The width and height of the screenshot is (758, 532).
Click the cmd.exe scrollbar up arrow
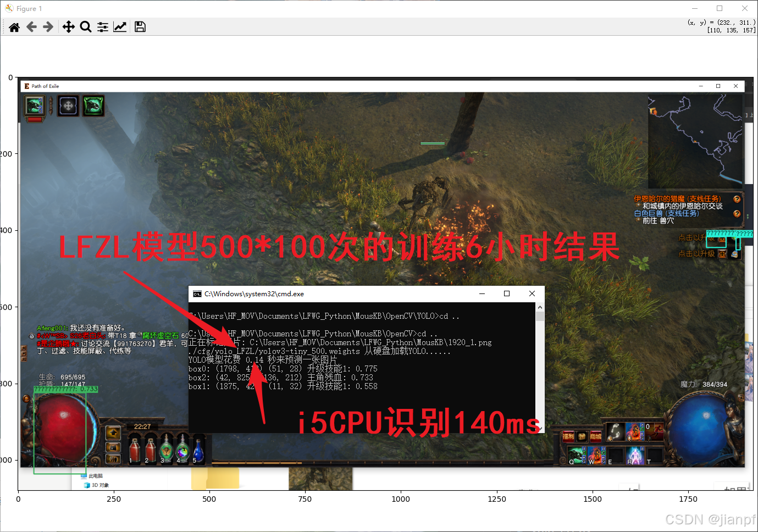[540, 307]
